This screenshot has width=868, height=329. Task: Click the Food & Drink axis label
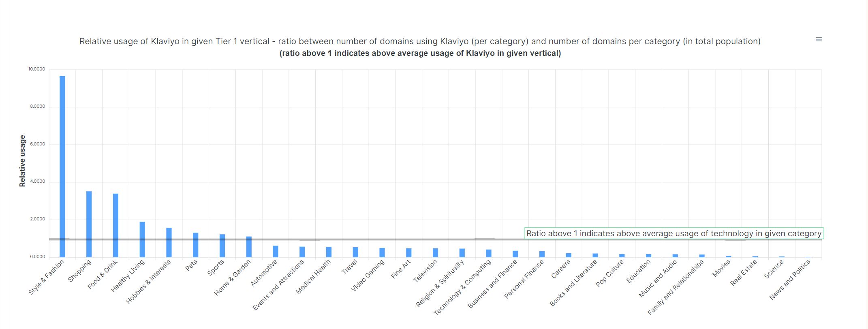coord(102,274)
